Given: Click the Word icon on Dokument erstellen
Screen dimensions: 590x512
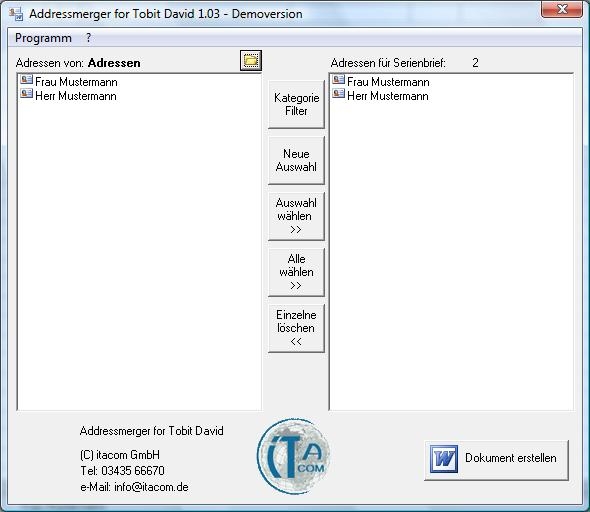Looking at the screenshot, I should 444,459.
